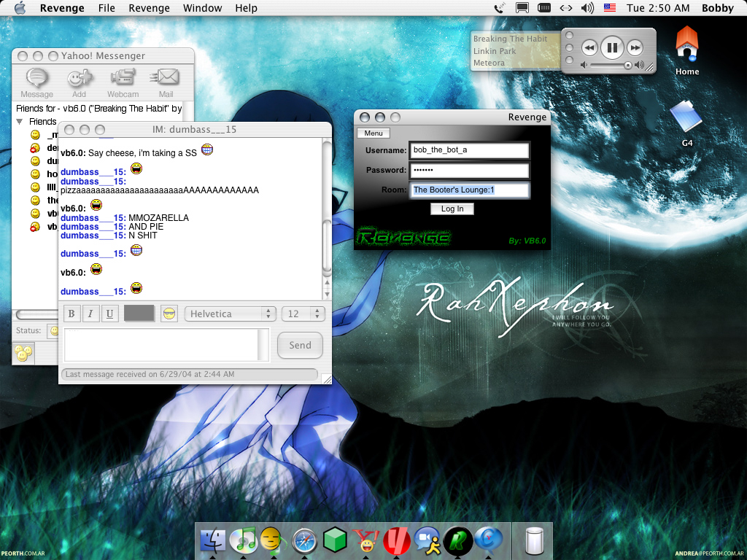This screenshot has width=747, height=560.
Task: Click the red oval Dock icon
Action: point(396,542)
